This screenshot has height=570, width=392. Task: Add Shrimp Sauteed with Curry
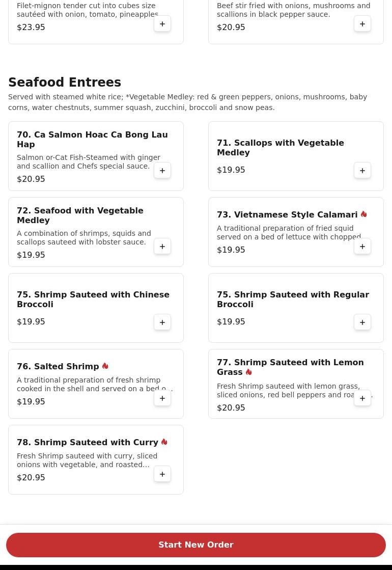162,474
